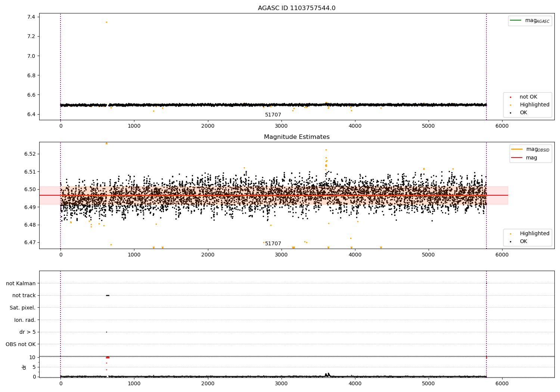The image size is (560, 392).
Task: Click the red mag legend line
Action: tap(517, 158)
